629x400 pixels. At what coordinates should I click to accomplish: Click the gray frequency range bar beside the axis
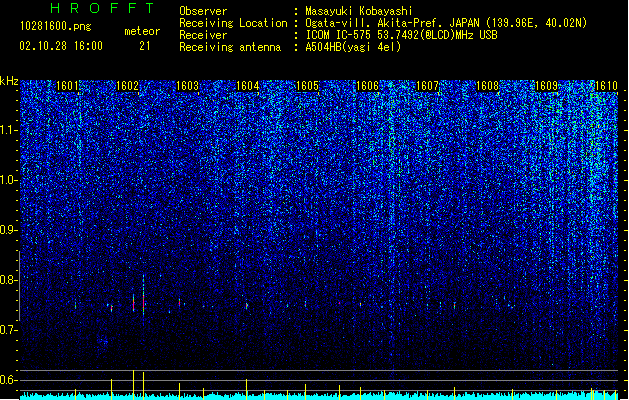point(20,286)
